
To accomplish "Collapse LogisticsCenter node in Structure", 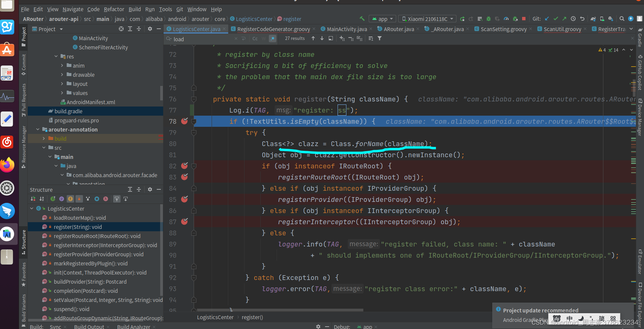I will click(32, 209).
